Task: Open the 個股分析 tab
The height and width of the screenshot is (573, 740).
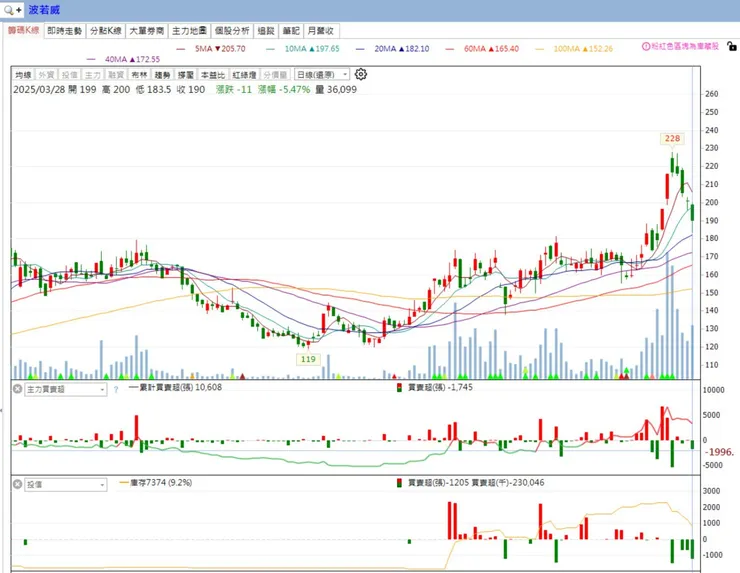Action: (232, 31)
